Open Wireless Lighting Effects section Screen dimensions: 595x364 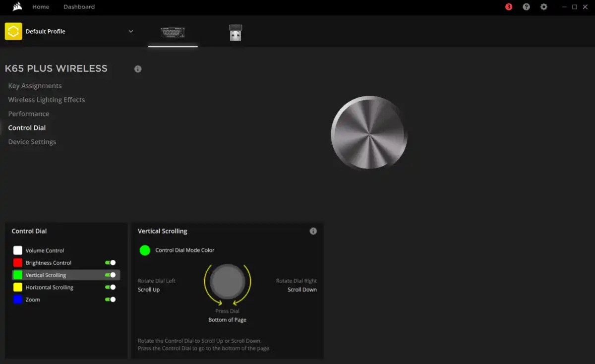[46, 100]
